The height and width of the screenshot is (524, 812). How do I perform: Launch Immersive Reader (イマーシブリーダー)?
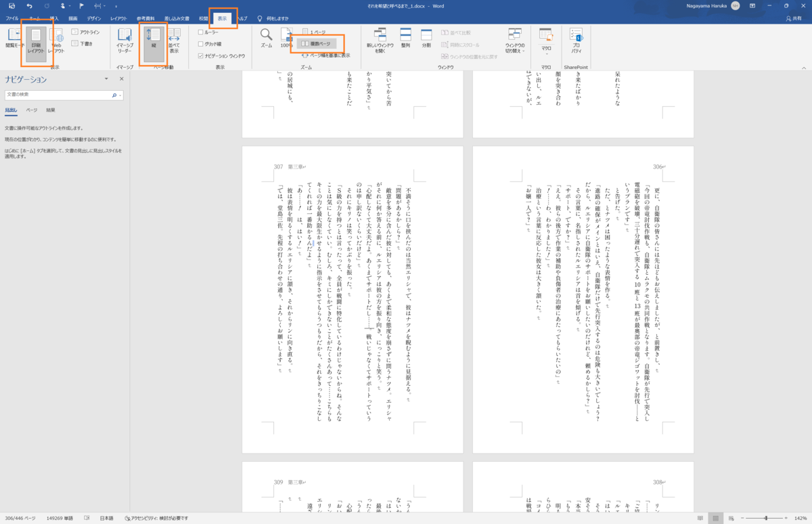point(125,41)
